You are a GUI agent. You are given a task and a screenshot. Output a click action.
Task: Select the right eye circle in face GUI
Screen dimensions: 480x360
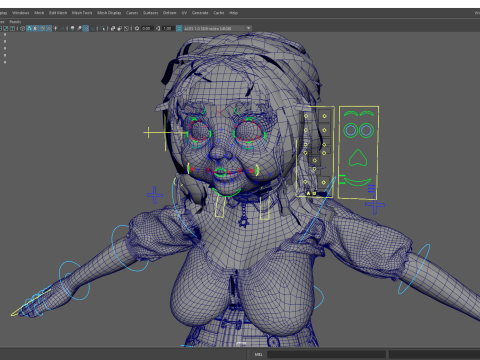(x=366, y=130)
